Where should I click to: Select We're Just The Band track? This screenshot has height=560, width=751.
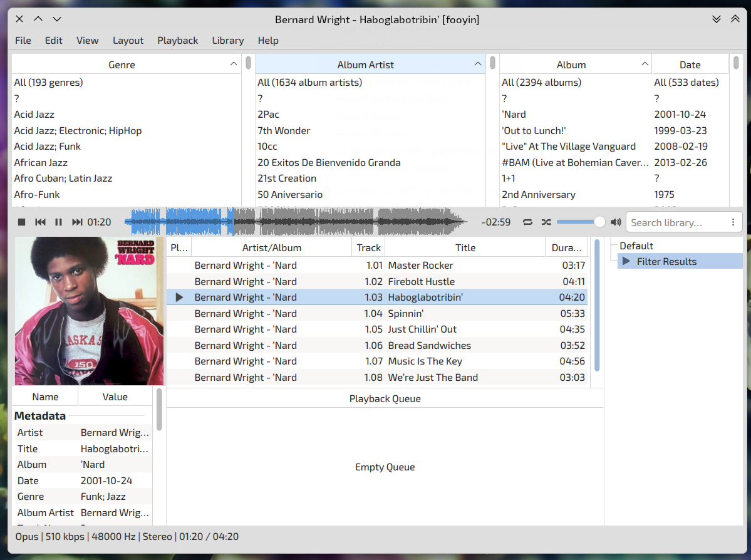pyautogui.click(x=378, y=378)
